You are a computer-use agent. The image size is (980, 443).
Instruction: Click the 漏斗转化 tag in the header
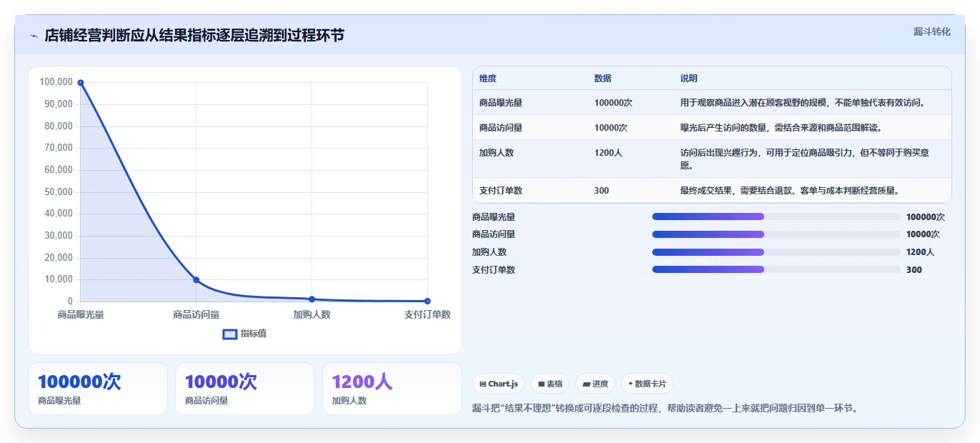point(931,31)
